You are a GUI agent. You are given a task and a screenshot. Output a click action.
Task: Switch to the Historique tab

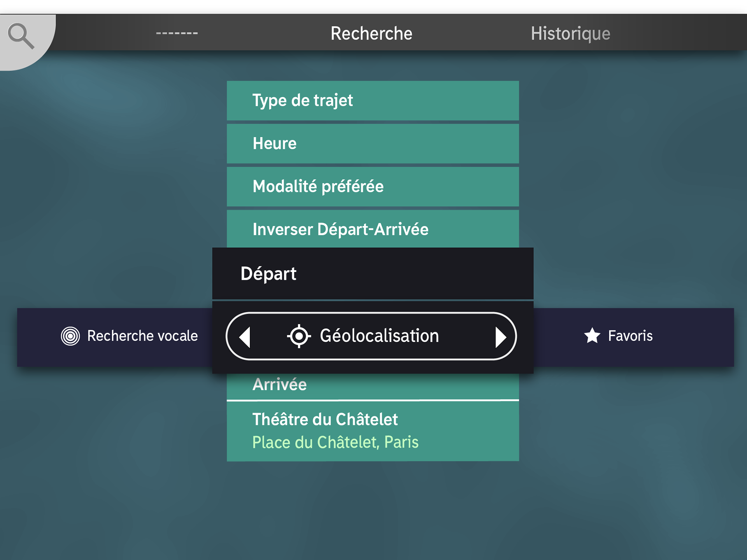[x=570, y=33]
